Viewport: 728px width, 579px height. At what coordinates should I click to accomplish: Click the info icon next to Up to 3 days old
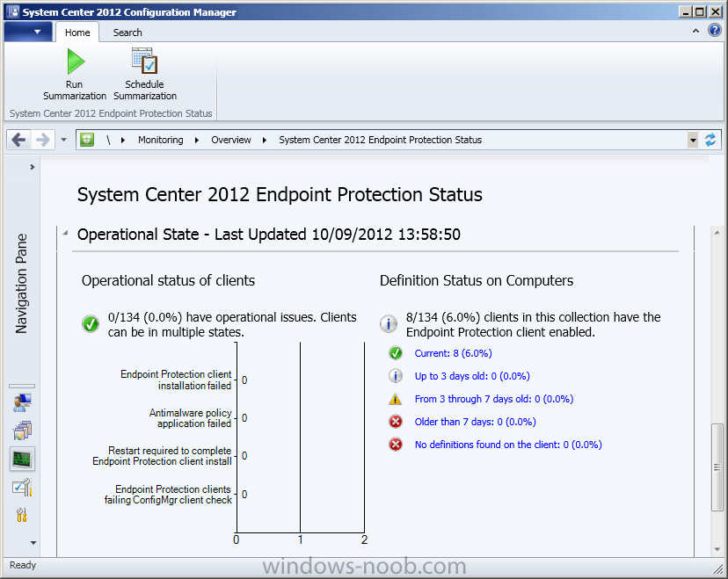(396, 376)
